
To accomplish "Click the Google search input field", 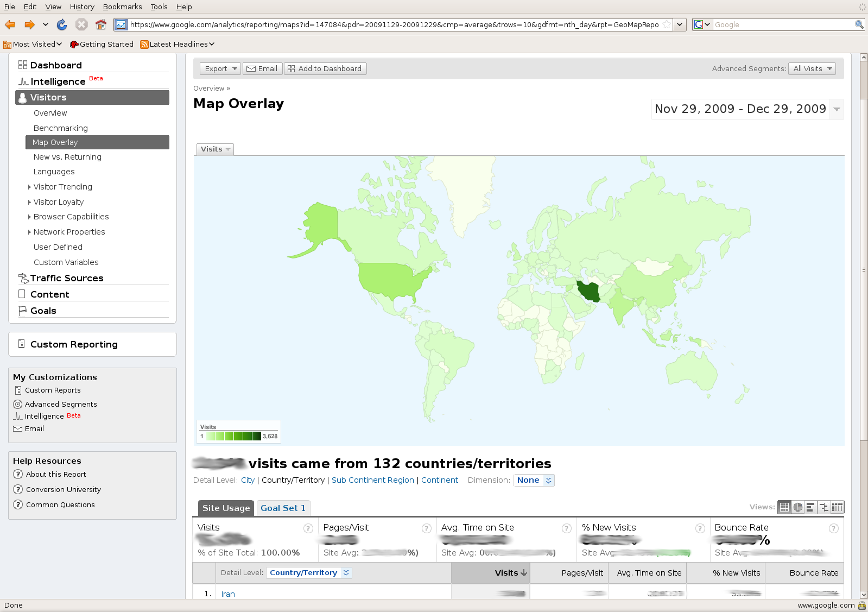I will [x=784, y=24].
